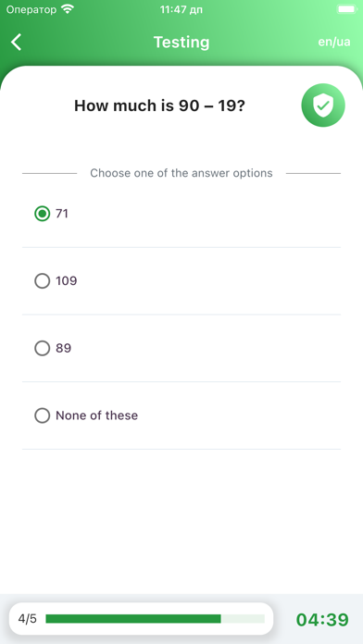Tap the 4/5 question counter
The height and width of the screenshot is (644, 363).
(27, 618)
